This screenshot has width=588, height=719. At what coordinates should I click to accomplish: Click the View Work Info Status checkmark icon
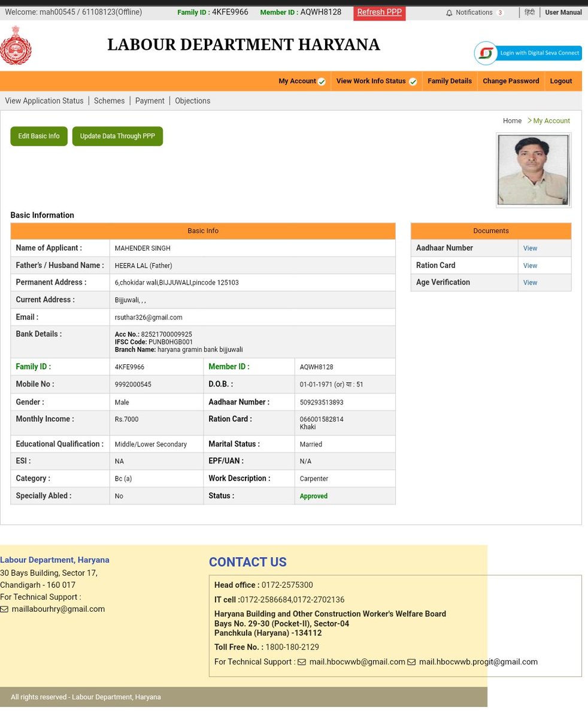point(413,81)
